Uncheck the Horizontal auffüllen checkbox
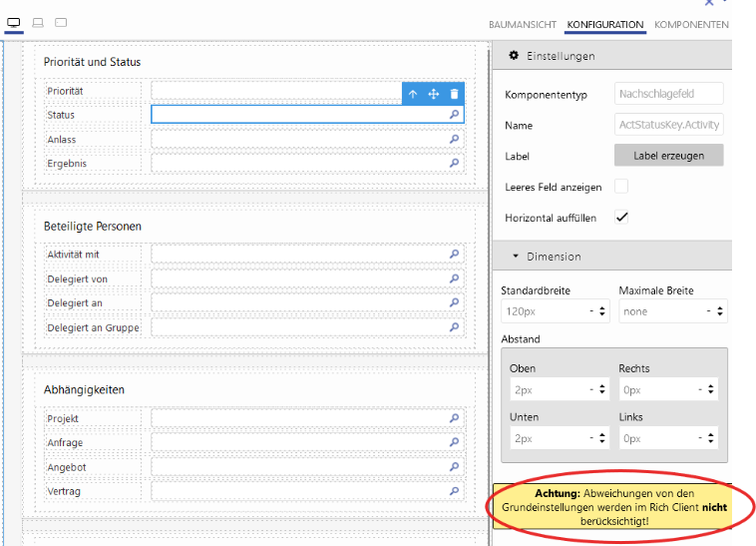 (621, 218)
